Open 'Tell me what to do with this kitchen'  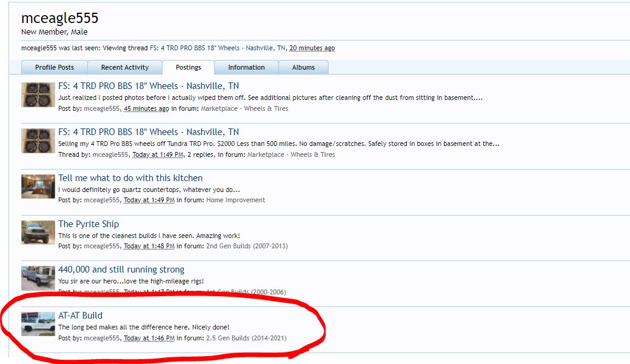click(130, 178)
